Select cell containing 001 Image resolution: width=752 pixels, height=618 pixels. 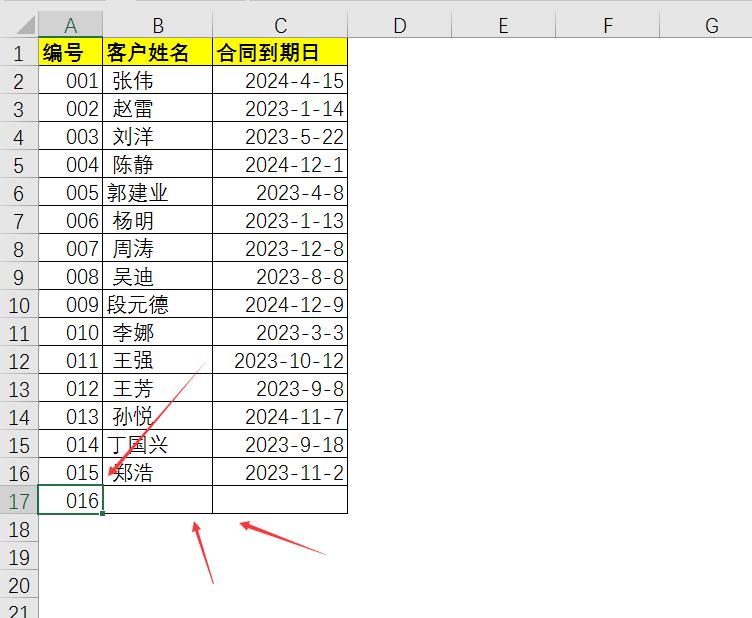pos(70,80)
